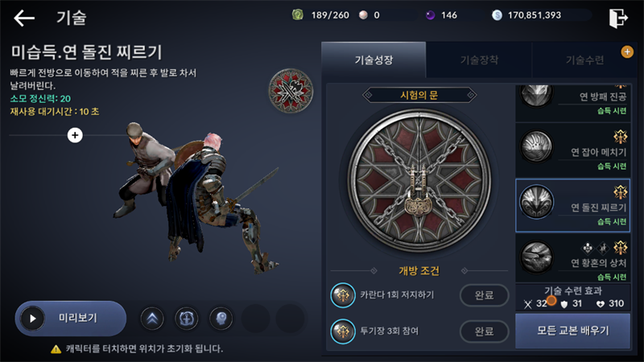The image size is (644, 362).
Task: Click the 모든 교본 배우기 button
Action: pyautogui.click(x=573, y=331)
